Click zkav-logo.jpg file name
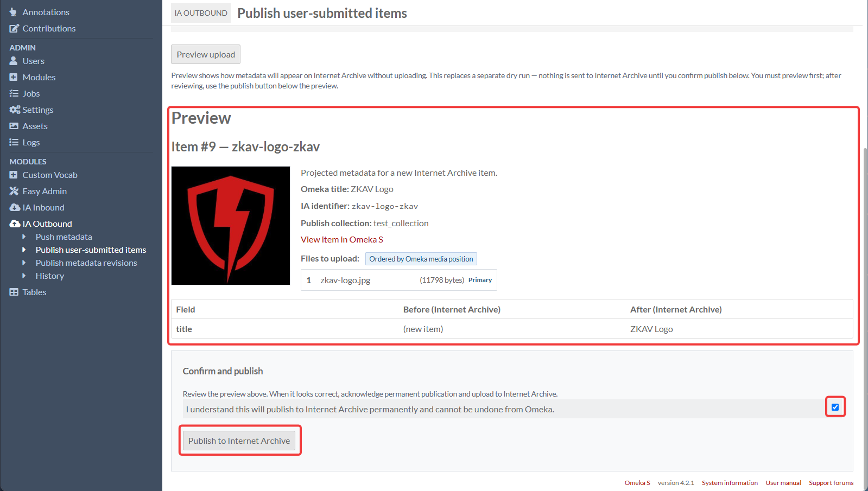 click(x=345, y=280)
